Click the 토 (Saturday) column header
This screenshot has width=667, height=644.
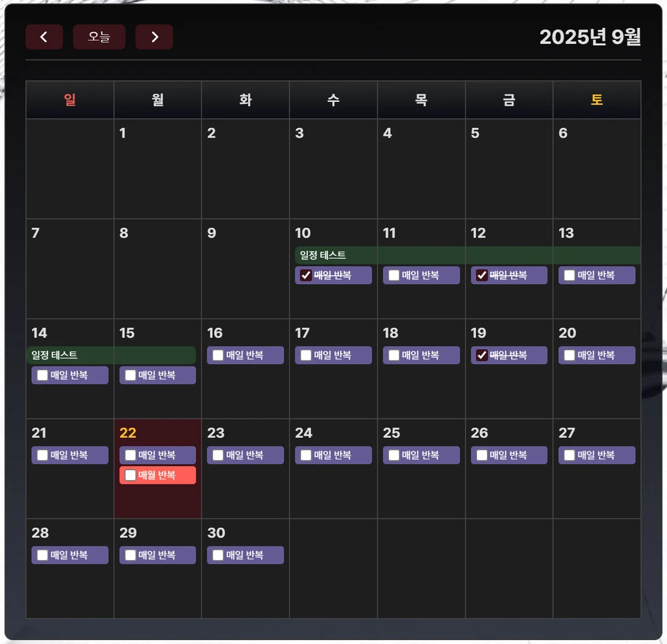[596, 100]
